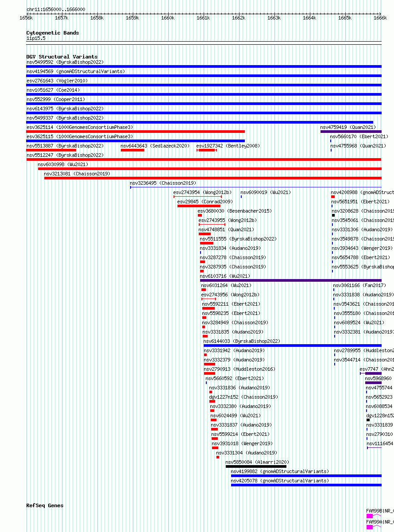Click the 1661k ruler position label
Viewport: 394px width, 532px height.
point(203,18)
